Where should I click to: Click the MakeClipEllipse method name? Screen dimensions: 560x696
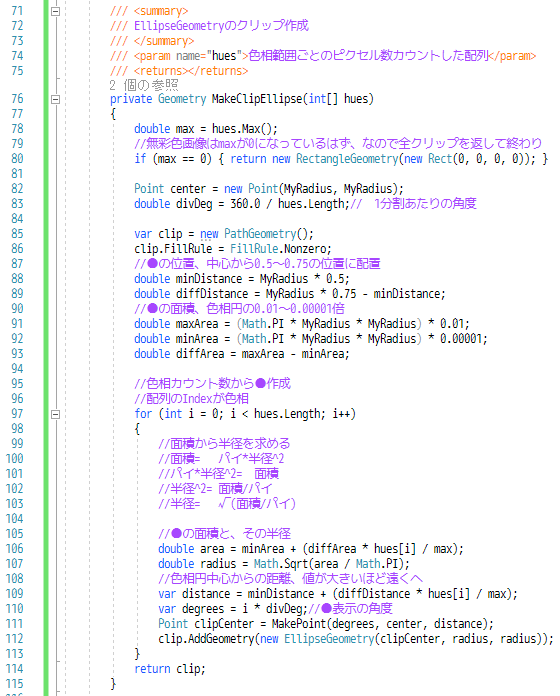click(256, 99)
